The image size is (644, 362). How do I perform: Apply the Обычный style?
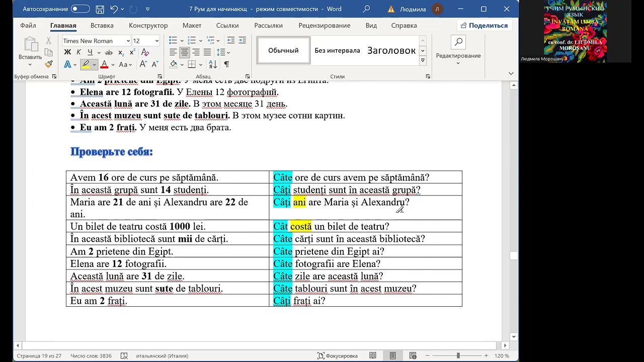click(283, 50)
